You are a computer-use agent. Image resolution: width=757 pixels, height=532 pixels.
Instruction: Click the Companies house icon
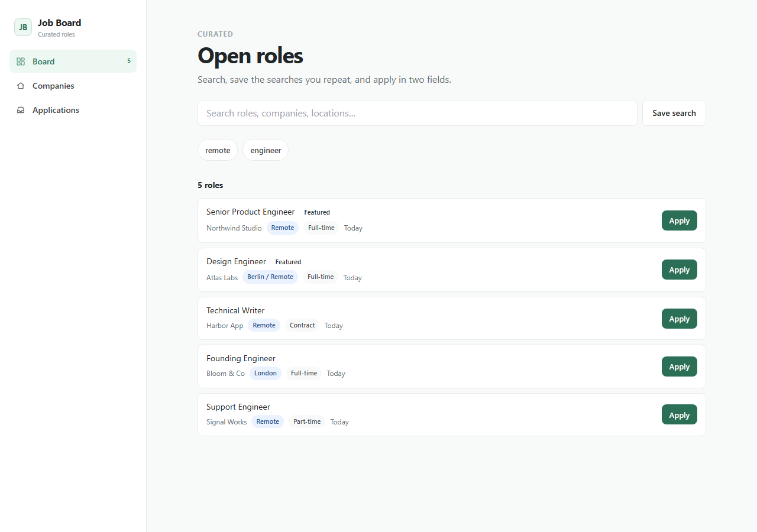pos(21,86)
